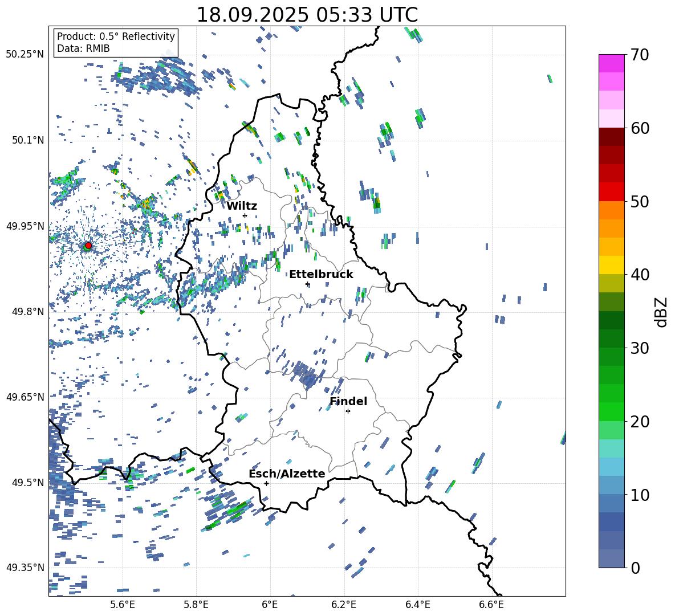Click the yellow 40 dBZ color band
The height and width of the screenshot is (616, 675).
click(x=611, y=265)
